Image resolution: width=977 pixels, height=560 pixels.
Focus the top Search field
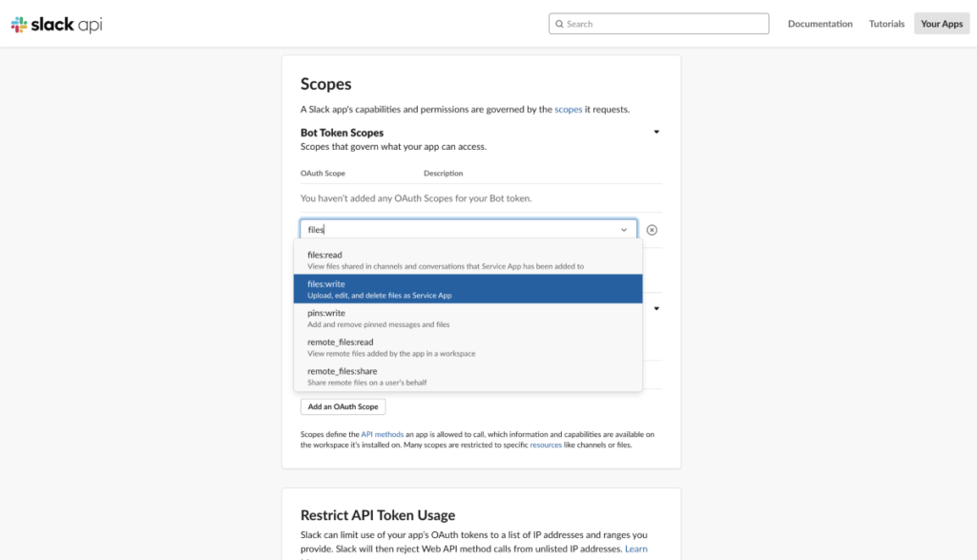pyautogui.click(x=663, y=24)
